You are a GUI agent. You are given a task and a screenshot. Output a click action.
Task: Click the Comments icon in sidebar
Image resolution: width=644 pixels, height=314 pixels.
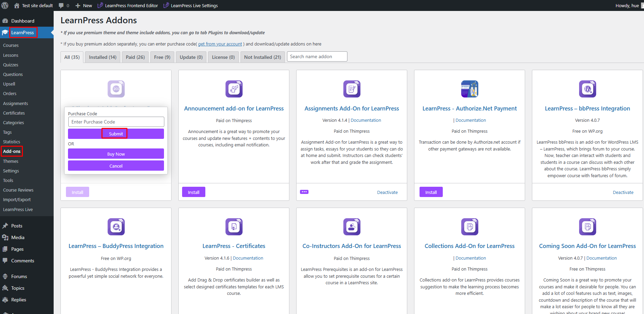point(5,261)
